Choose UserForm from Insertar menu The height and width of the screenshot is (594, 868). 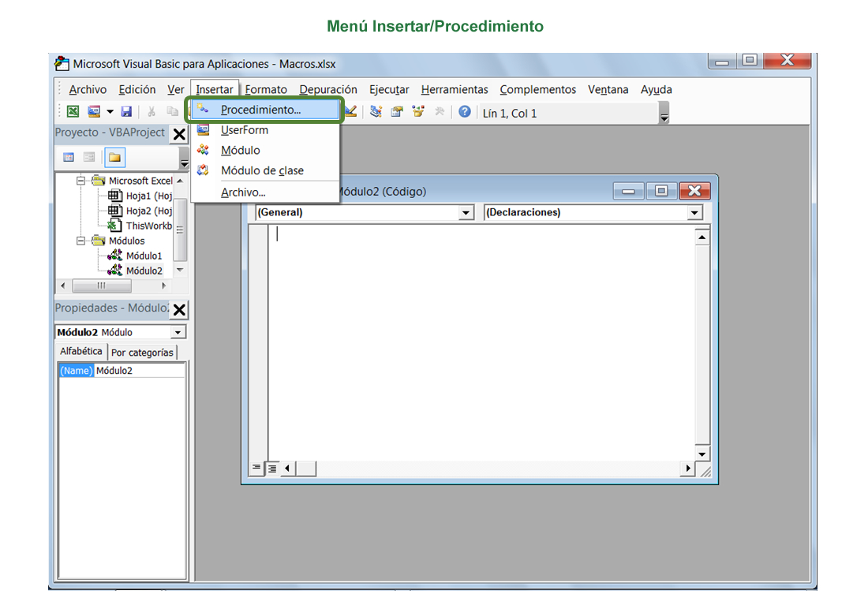tap(265, 130)
